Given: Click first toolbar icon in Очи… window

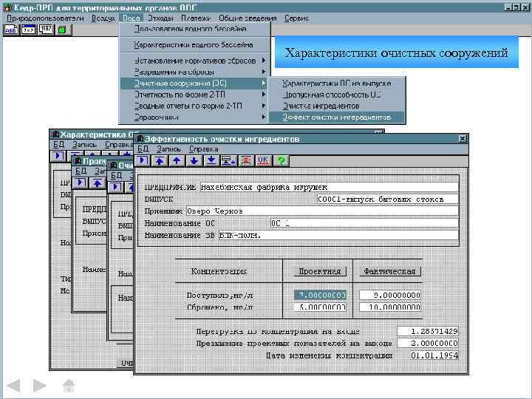Looking at the screenshot, I should pyautogui.click(x=116, y=187).
